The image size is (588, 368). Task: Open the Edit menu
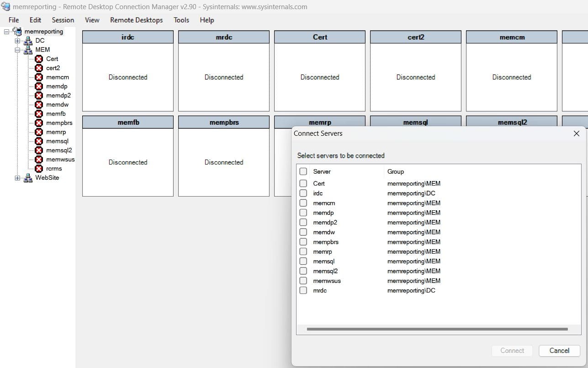click(35, 20)
